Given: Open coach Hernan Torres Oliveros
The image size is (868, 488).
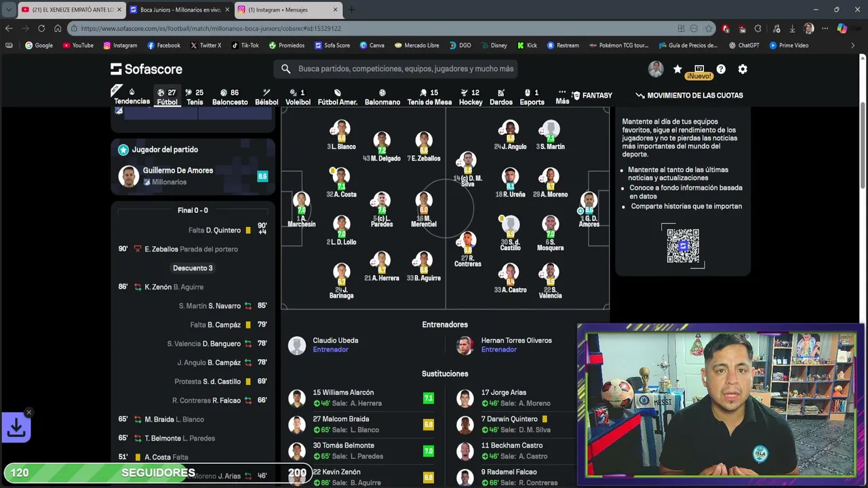Looking at the screenshot, I should [x=504, y=345].
